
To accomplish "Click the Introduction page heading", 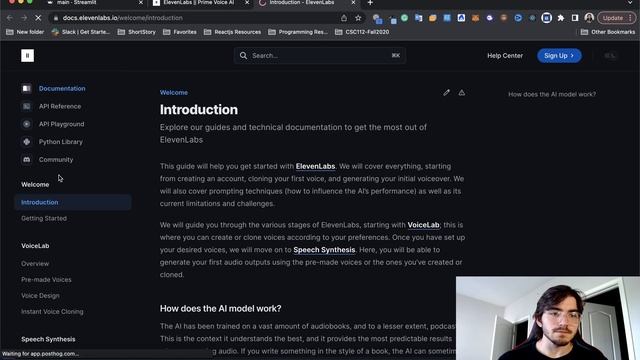I will (x=199, y=109).
